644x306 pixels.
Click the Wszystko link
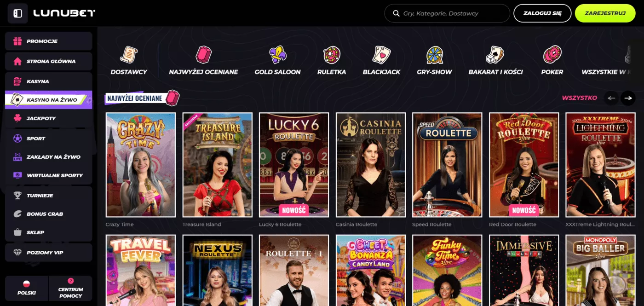[579, 98]
